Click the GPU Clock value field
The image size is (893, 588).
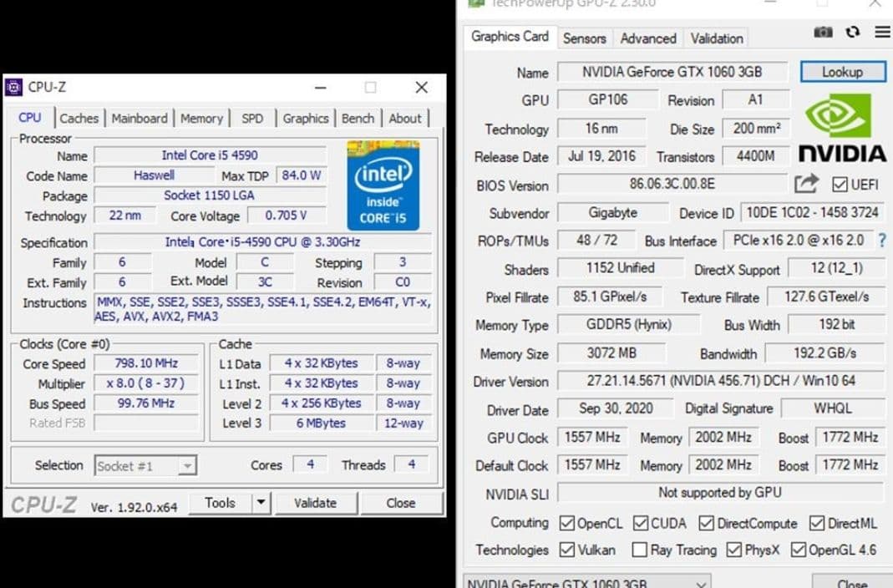click(592, 437)
